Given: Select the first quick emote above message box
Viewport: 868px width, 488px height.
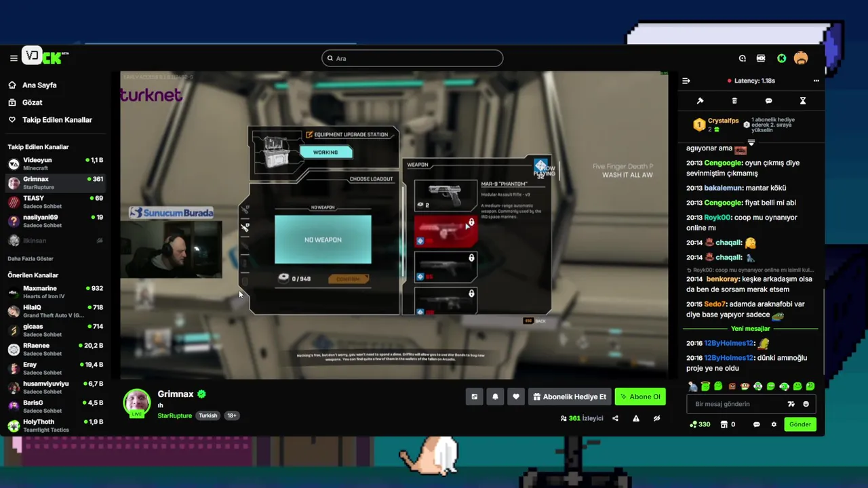Looking at the screenshot, I should 692,386.
